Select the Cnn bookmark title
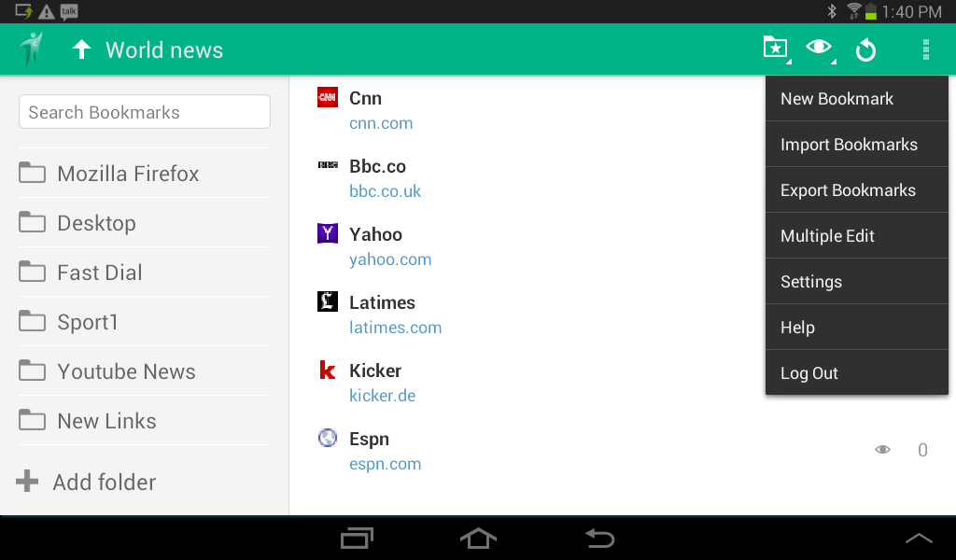This screenshot has height=560, width=956. click(365, 98)
